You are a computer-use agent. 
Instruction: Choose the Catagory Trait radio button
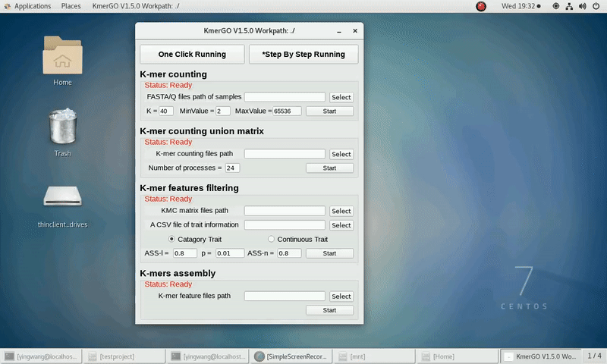pyautogui.click(x=171, y=239)
